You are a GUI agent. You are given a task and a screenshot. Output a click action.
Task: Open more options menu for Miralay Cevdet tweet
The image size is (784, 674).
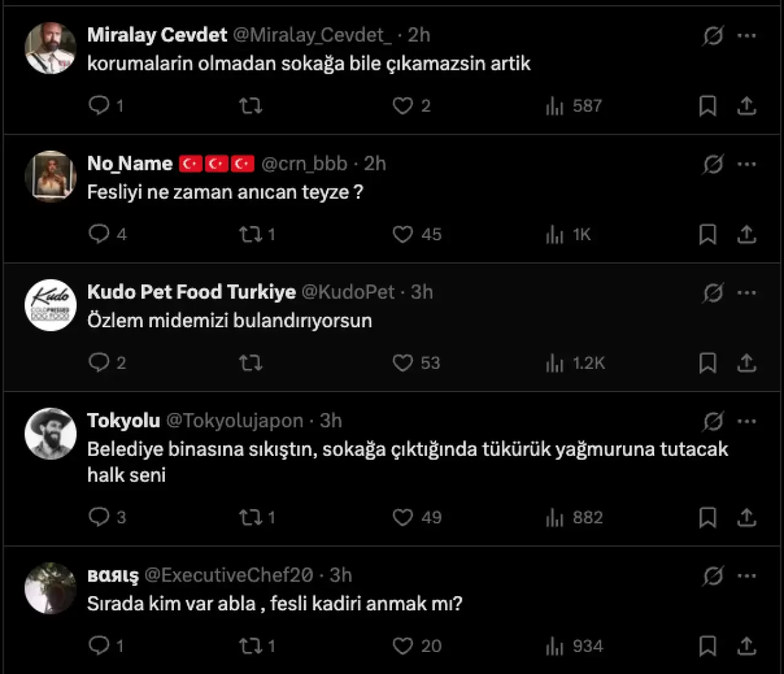pyautogui.click(x=747, y=36)
